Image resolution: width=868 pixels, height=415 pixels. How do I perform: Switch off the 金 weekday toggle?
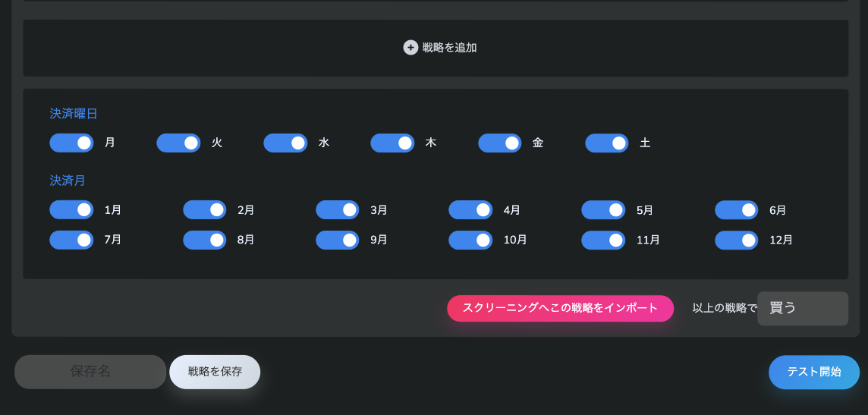pyautogui.click(x=500, y=143)
